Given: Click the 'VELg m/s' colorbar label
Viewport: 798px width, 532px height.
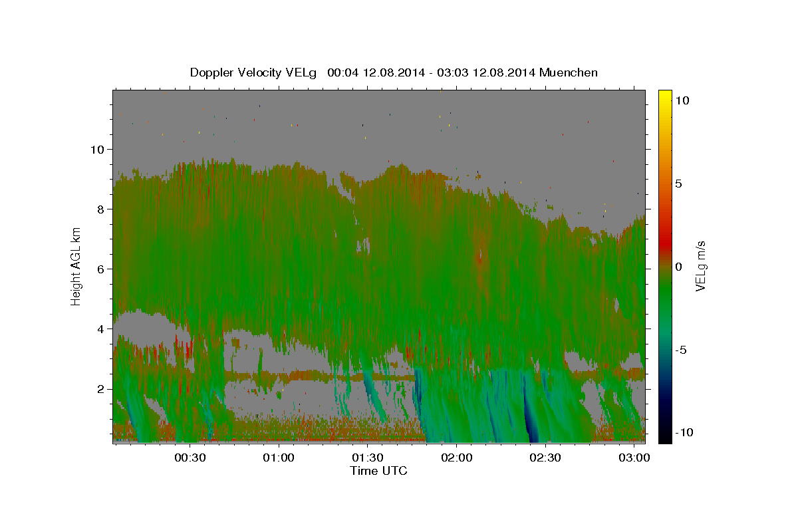Looking at the screenshot, I should pyautogui.click(x=700, y=265).
